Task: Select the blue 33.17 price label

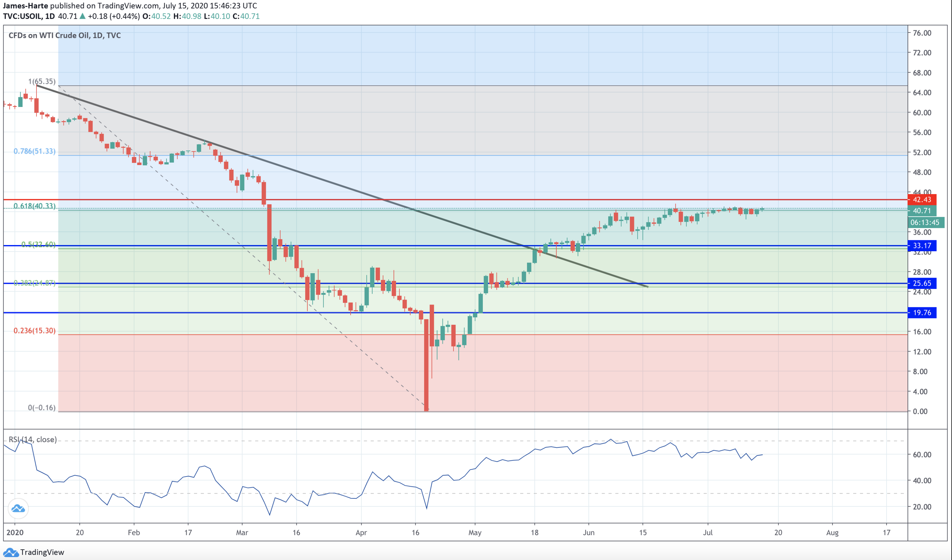Action: point(922,245)
